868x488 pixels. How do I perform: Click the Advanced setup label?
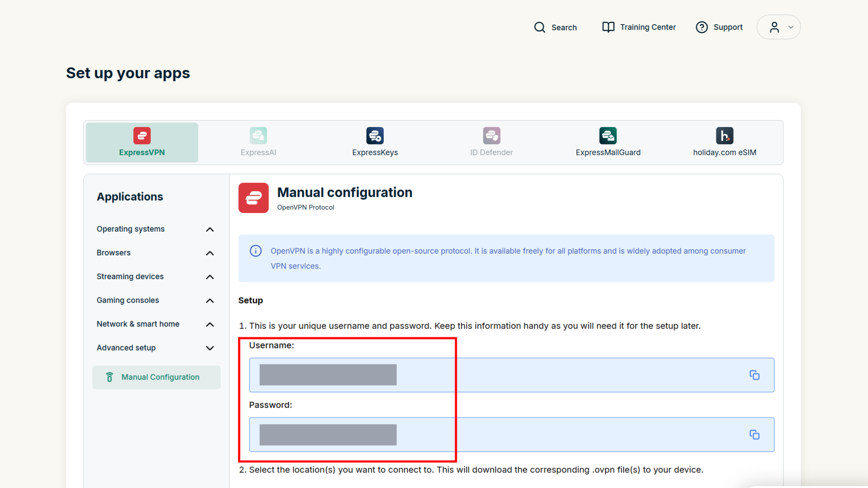[x=126, y=348]
